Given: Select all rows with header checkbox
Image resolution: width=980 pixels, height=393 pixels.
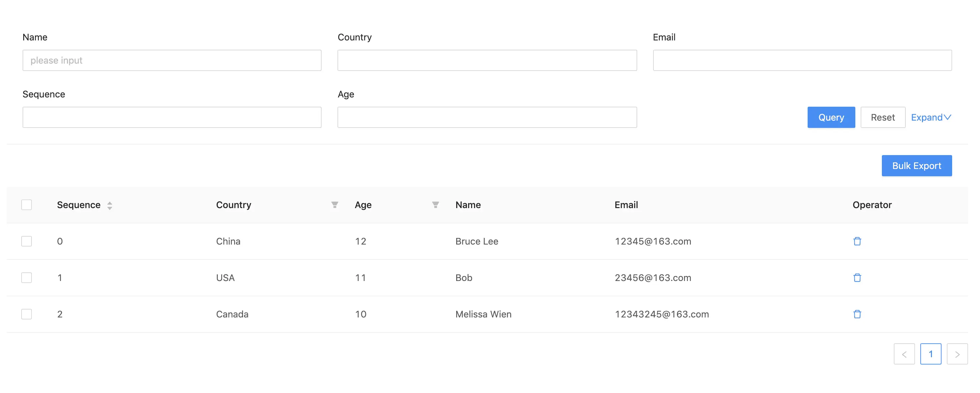Looking at the screenshot, I should click(x=27, y=205).
